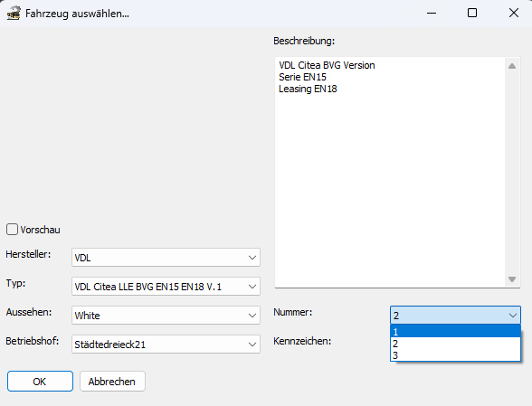
Task: Confirm with the OK button
Action: pos(40,382)
